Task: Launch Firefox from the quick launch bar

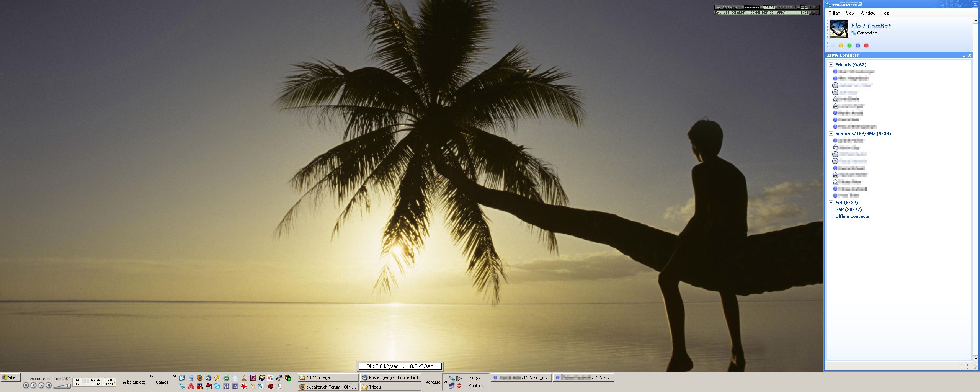Action: 200,378
